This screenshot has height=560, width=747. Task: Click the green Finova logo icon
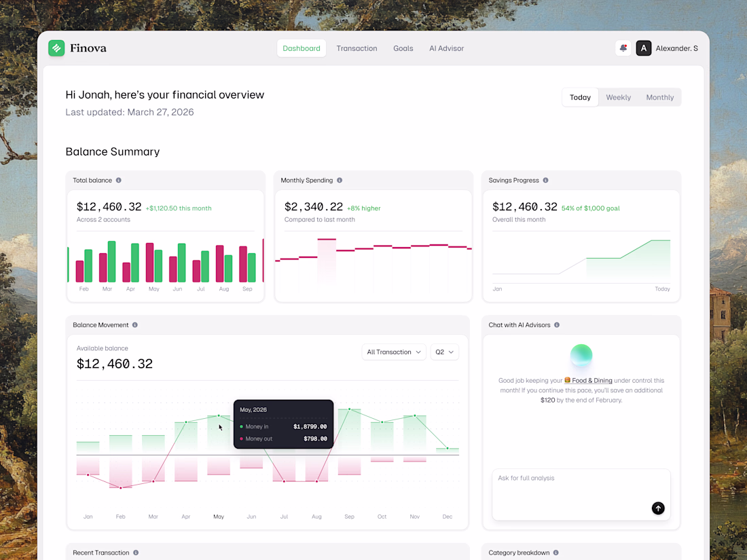[x=56, y=48]
